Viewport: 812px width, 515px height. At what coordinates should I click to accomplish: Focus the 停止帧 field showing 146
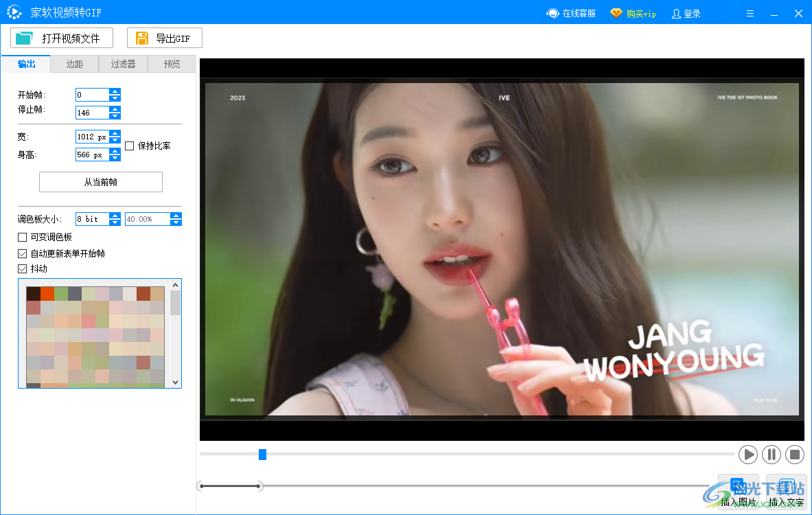93,113
